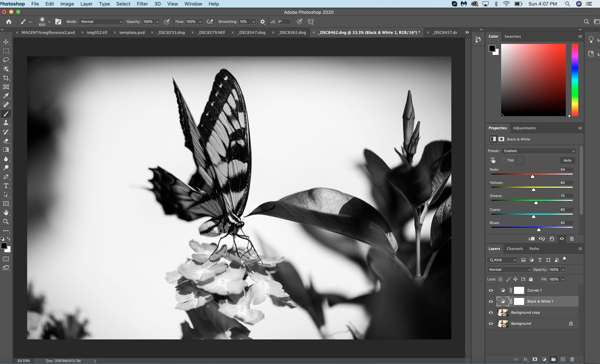Image resolution: width=600 pixels, height=364 pixels.
Task: Select the Path Selection tool
Action: (6, 195)
